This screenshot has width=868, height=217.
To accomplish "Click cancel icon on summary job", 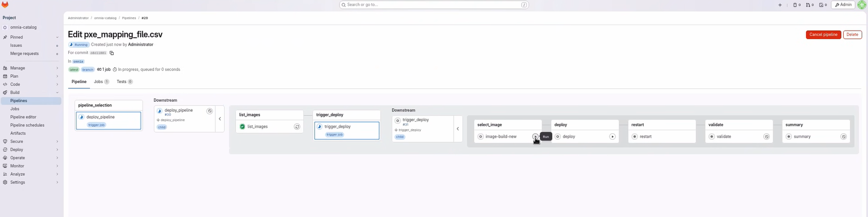I will click(x=844, y=137).
